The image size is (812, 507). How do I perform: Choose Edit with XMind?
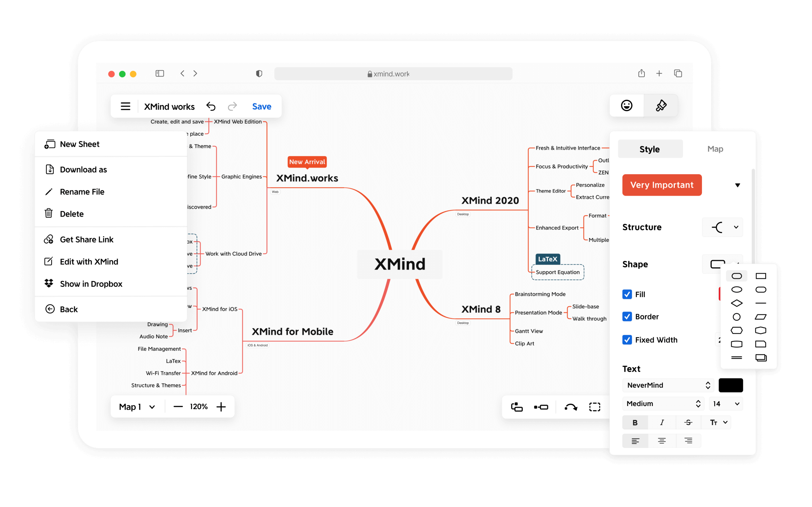pos(111,262)
